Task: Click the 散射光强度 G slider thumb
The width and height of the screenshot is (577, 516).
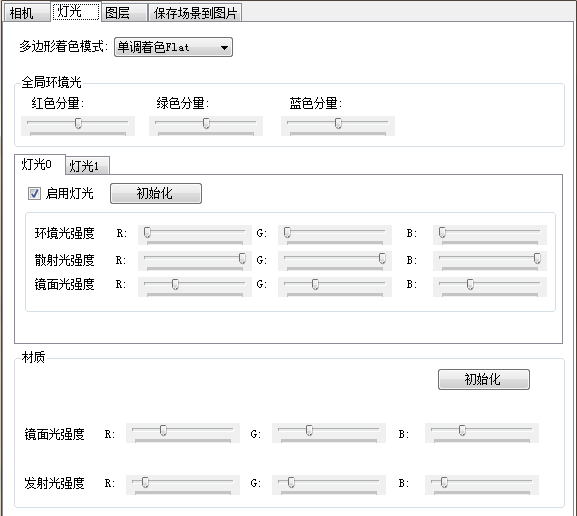Action: click(x=382, y=258)
